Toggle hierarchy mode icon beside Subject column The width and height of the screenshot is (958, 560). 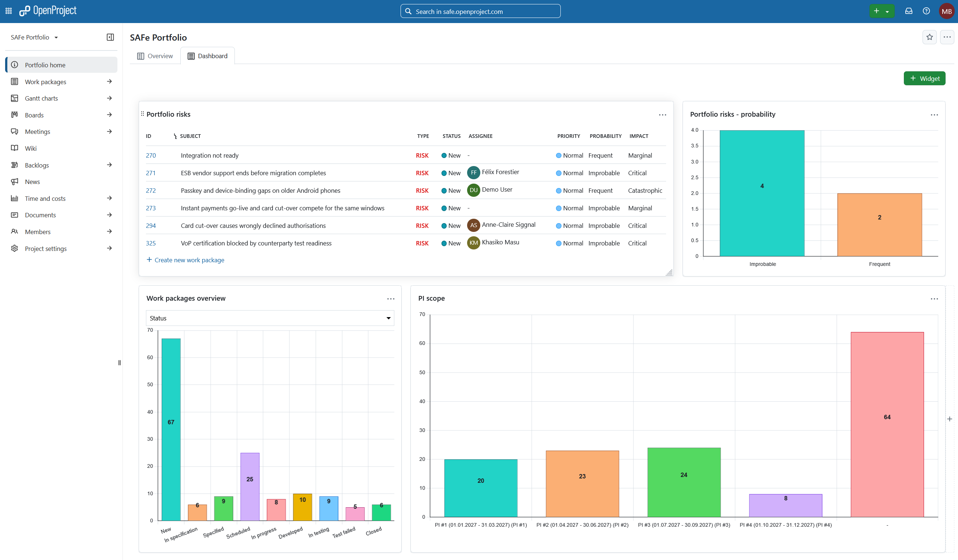175,136
